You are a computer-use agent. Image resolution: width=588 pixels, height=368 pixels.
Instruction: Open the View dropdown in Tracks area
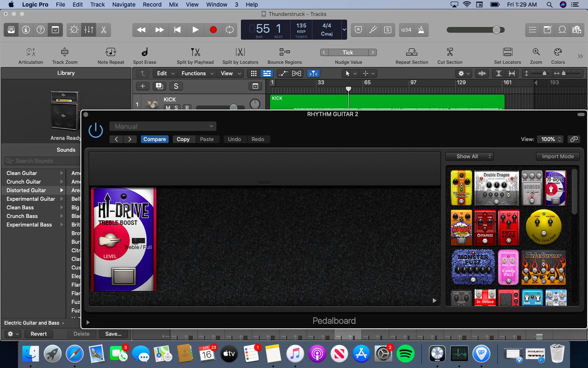pos(231,73)
